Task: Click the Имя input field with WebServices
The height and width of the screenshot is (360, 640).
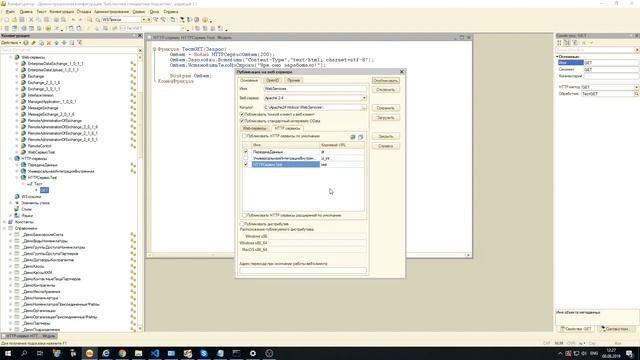Action: pyautogui.click(x=315, y=89)
